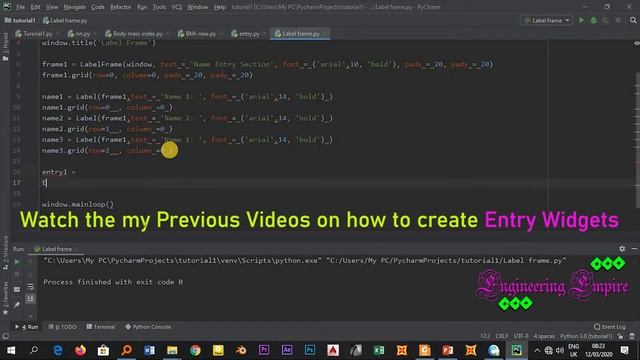Start debugging with the bug icon

(x=593, y=20)
